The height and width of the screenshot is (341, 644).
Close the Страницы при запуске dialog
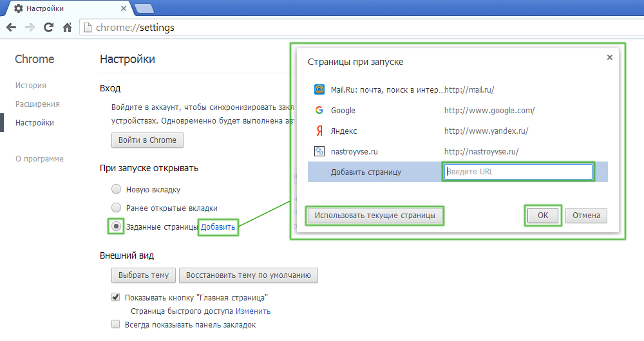609,57
